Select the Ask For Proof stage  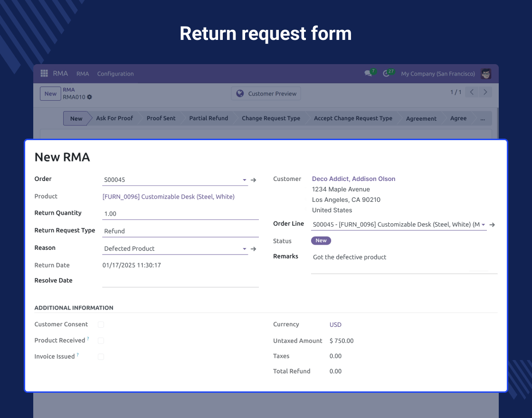114,118
